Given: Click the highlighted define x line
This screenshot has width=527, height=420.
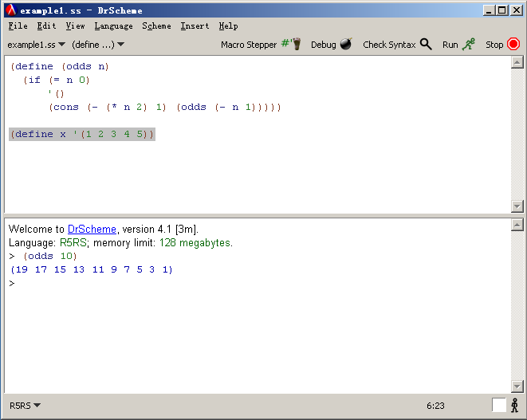Looking at the screenshot, I should coord(81,135).
